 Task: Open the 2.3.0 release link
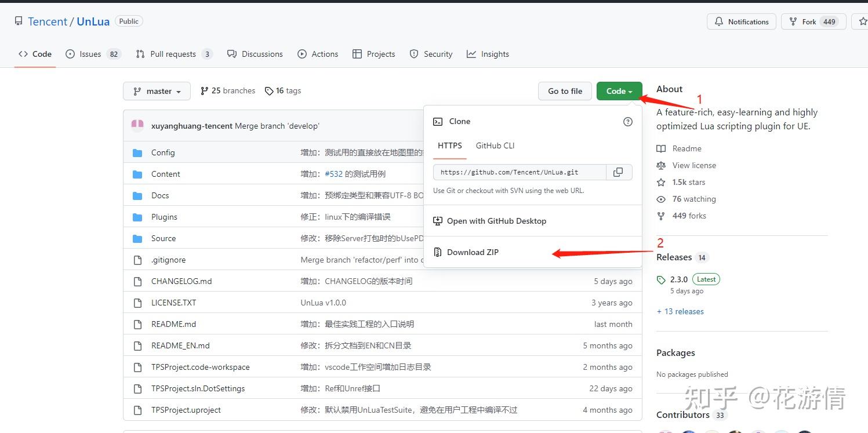click(679, 279)
